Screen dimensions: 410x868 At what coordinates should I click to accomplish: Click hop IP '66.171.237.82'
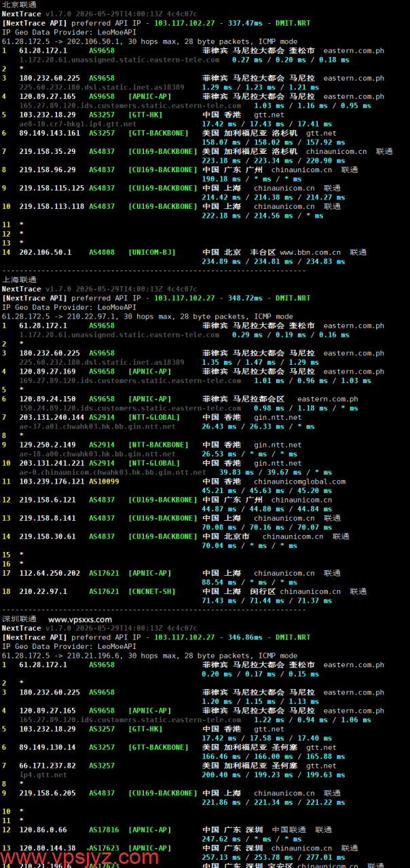[x=48, y=766]
